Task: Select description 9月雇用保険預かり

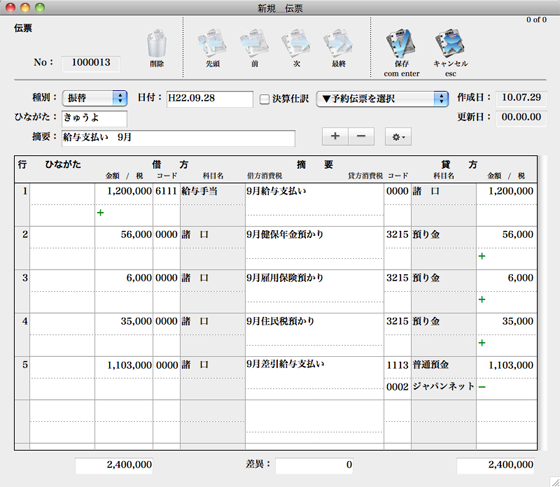Action: [285, 278]
